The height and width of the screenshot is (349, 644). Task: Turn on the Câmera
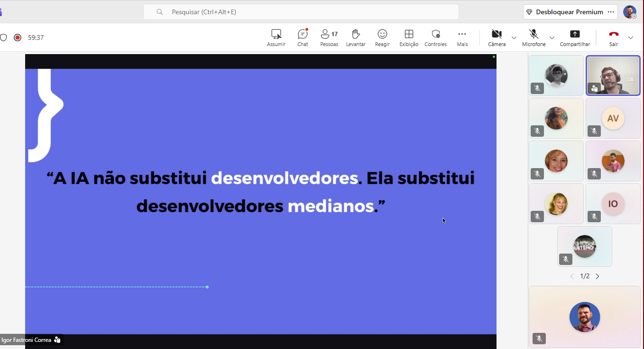click(x=497, y=38)
